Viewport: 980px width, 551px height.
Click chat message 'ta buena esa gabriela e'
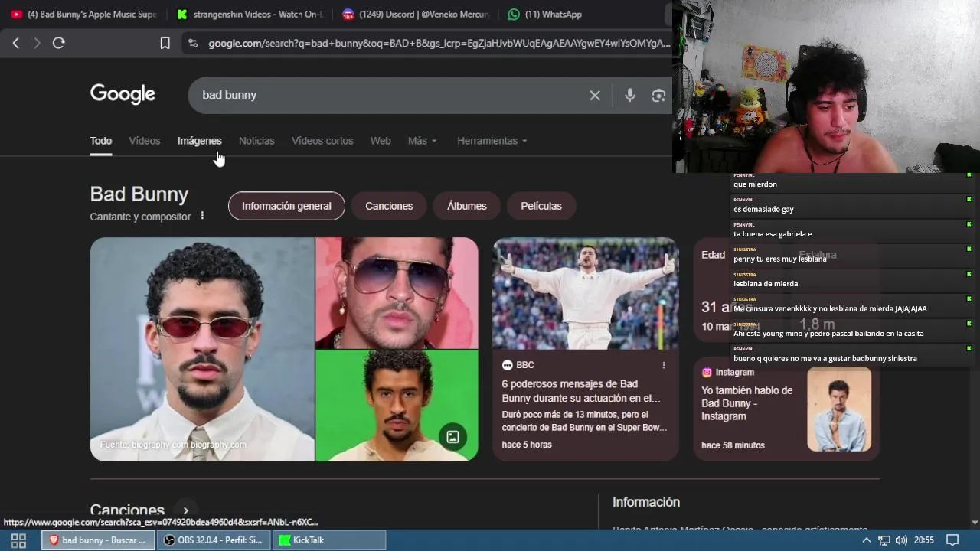click(x=773, y=234)
